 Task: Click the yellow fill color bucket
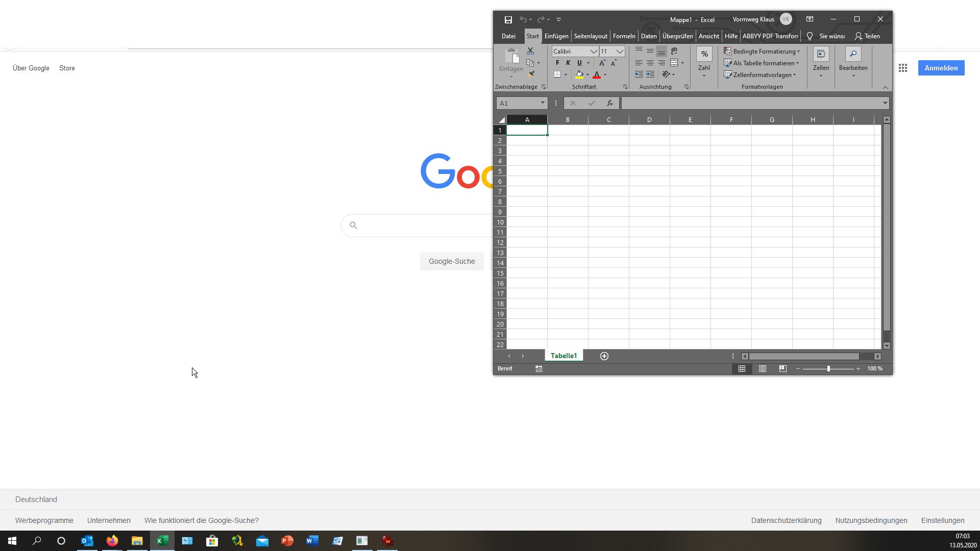[579, 74]
